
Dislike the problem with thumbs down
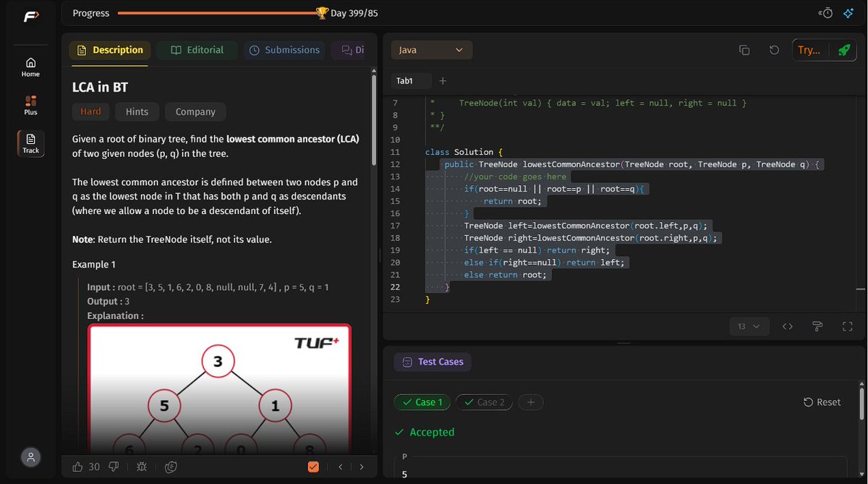click(x=114, y=467)
